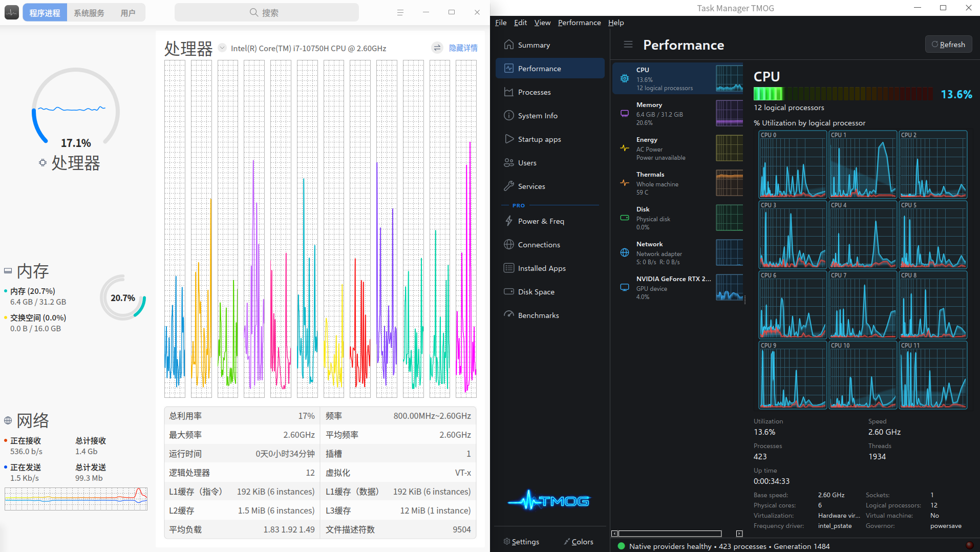Select the Memory resource card
980x552 pixels.
tap(678, 113)
